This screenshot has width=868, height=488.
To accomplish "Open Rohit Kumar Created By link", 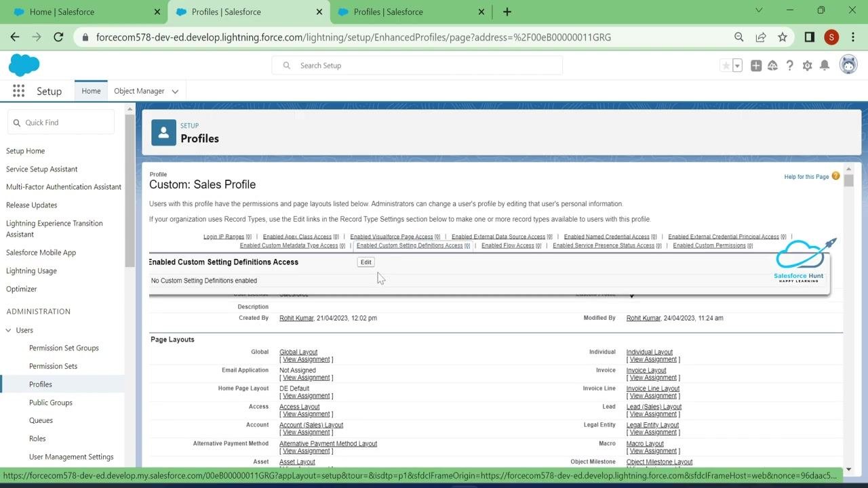I will pyautogui.click(x=296, y=318).
